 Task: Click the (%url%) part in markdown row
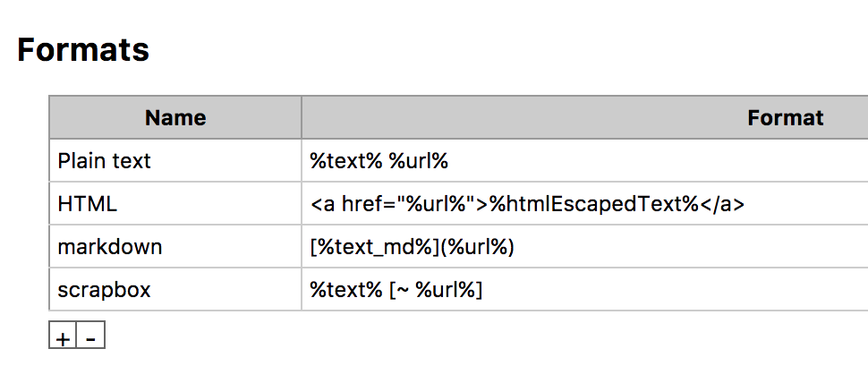coord(477,247)
